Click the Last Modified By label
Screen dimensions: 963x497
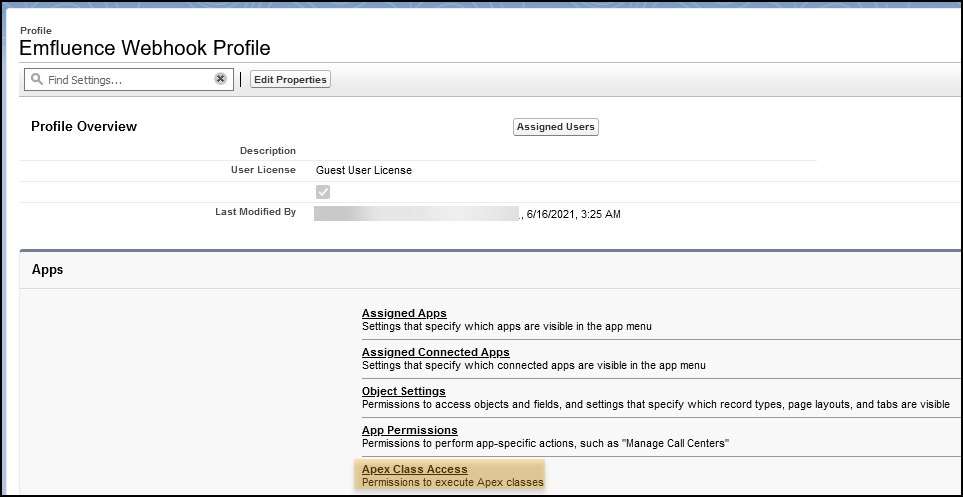[255, 211]
